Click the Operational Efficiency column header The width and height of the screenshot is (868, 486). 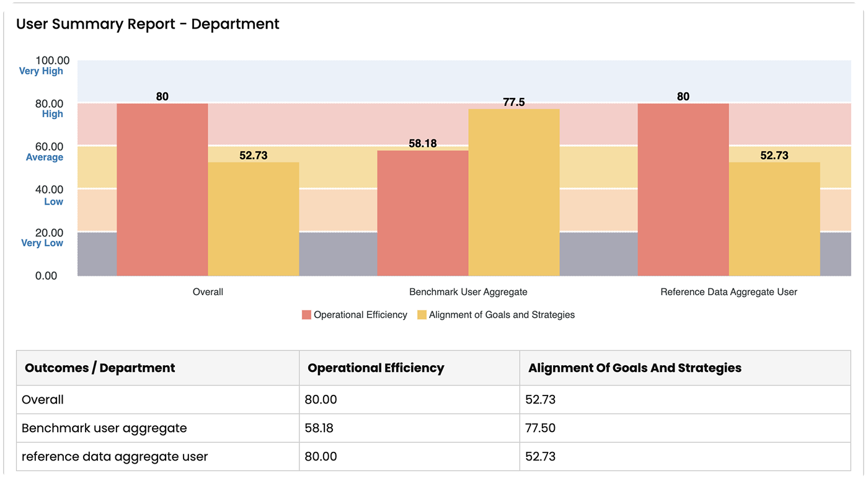click(x=374, y=368)
